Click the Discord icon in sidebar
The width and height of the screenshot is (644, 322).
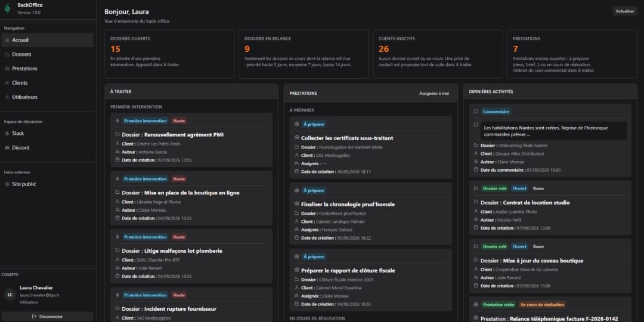[x=7, y=148]
